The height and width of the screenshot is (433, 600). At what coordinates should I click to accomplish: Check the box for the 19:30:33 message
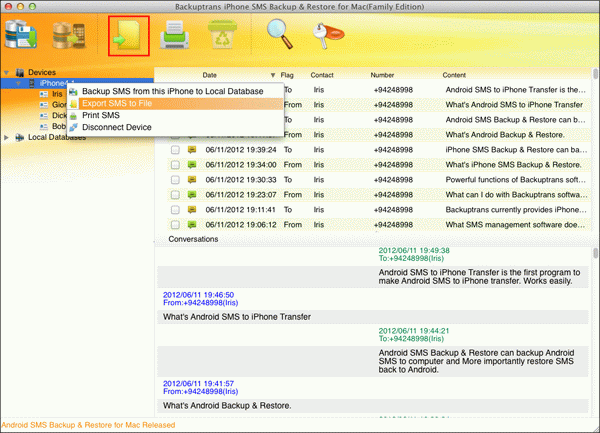(x=175, y=180)
